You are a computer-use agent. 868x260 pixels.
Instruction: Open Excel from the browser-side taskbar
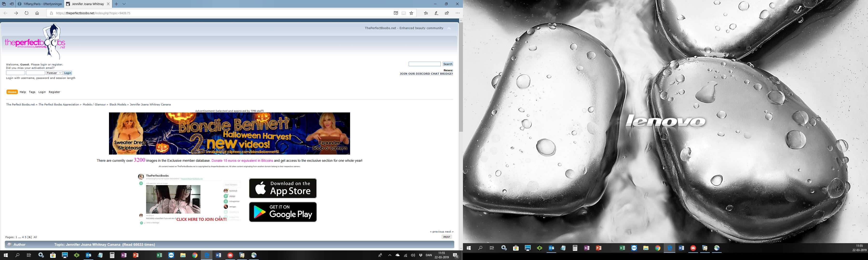click(159, 255)
